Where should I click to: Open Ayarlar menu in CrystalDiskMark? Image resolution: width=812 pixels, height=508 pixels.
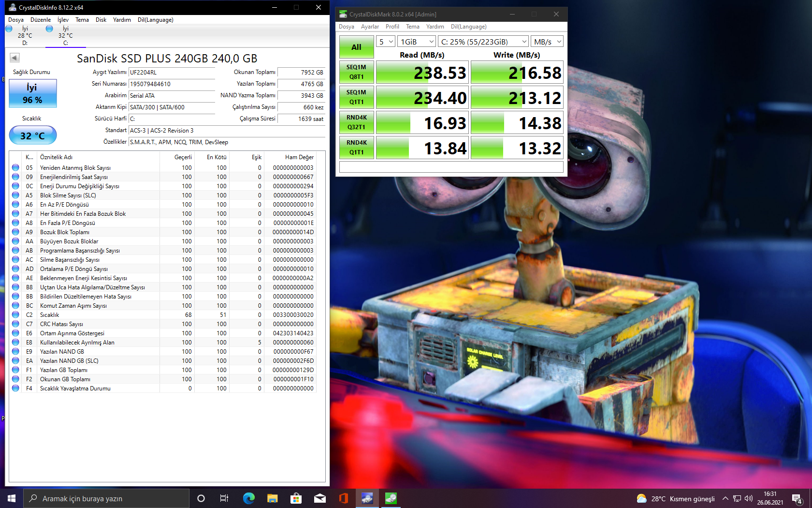[370, 27]
